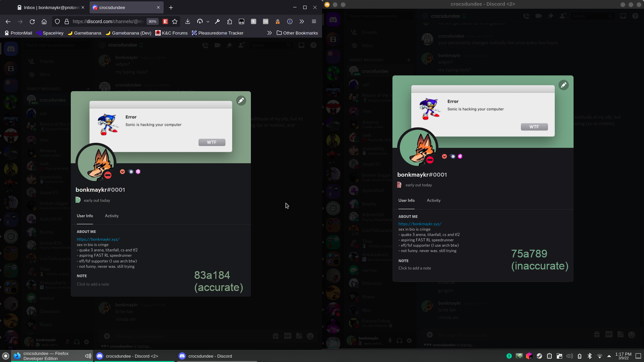Switch to Firefox Developer Edition taskbar entry
The width and height of the screenshot is (644, 362).
click(52, 356)
